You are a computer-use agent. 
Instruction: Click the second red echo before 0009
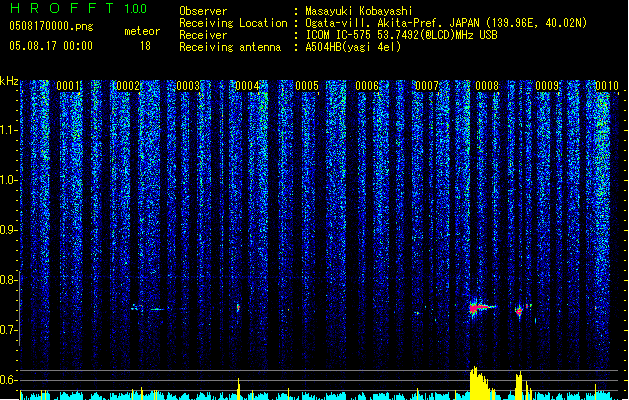point(520,310)
